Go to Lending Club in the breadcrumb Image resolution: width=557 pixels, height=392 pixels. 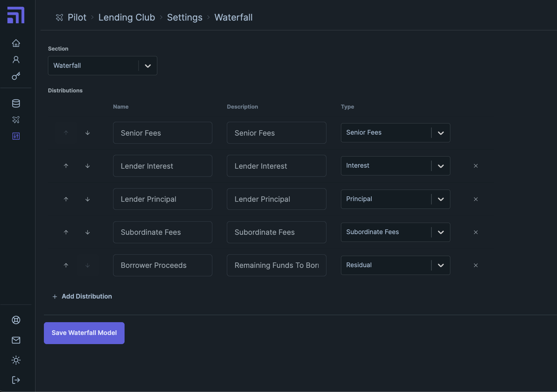(127, 17)
